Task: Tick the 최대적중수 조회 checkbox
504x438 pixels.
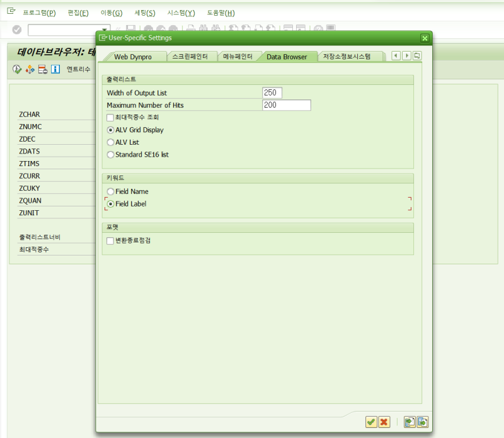Action: point(110,118)
